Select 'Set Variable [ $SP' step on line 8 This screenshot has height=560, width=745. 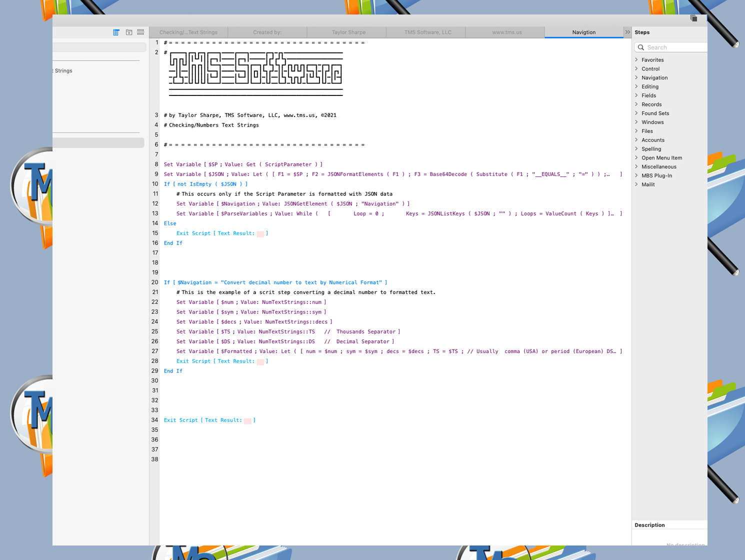243,164
